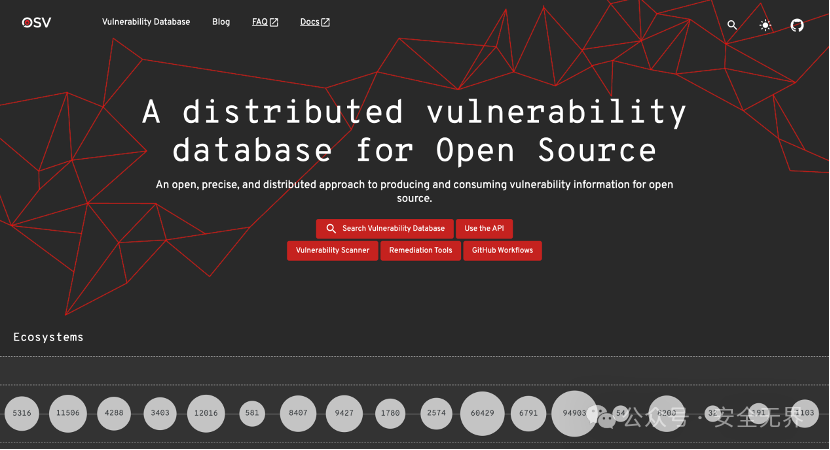Open the Docs external link
The width and height of the screenshot is (830, 450).
coord(315,22)
